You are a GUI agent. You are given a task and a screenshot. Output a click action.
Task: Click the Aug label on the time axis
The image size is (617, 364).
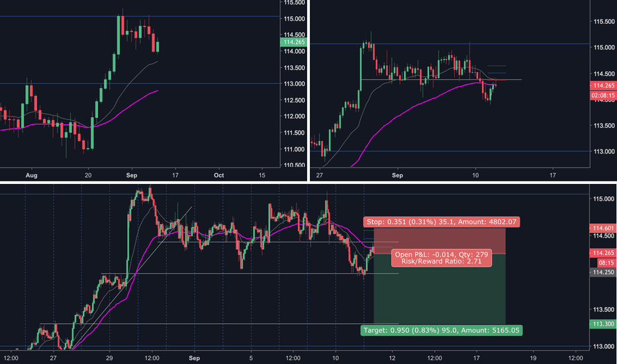(32, 175)
